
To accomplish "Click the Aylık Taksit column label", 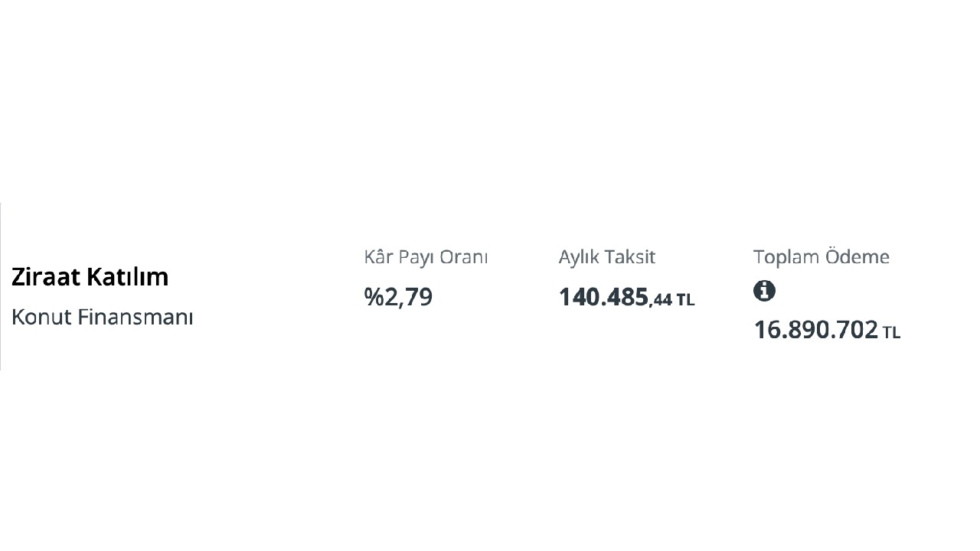I will click(x=606, y=257).
